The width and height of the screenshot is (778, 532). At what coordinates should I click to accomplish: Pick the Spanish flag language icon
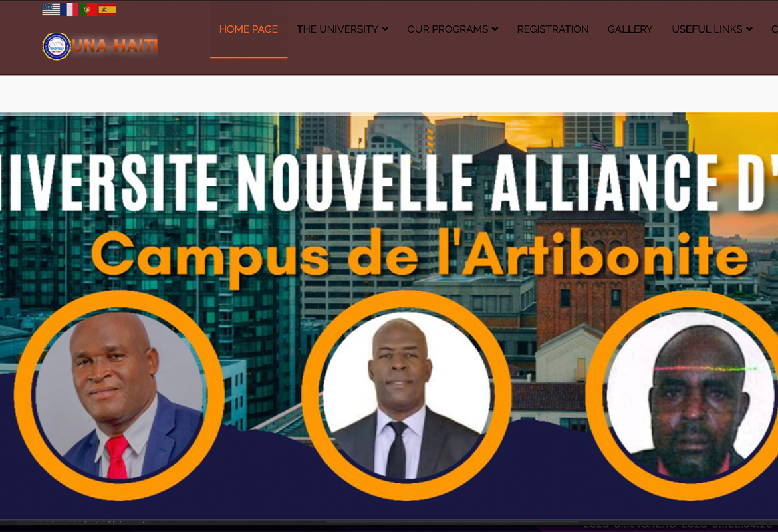coord(107,9)
